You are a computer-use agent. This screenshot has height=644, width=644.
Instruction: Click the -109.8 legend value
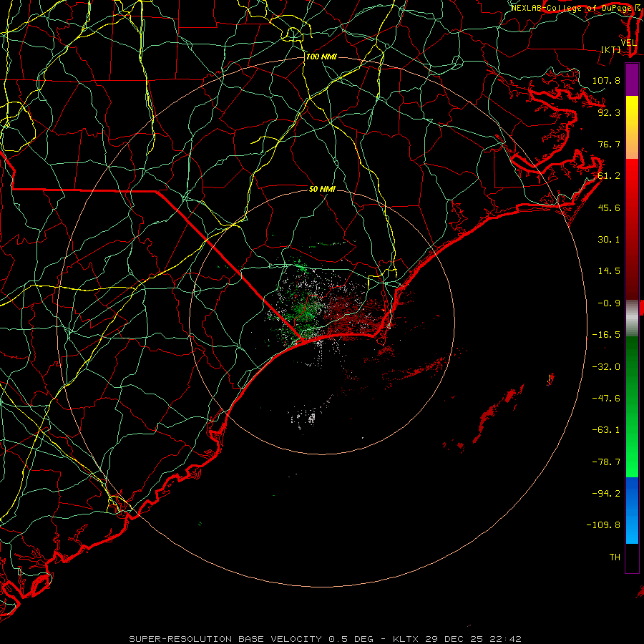tap(603, 525)
